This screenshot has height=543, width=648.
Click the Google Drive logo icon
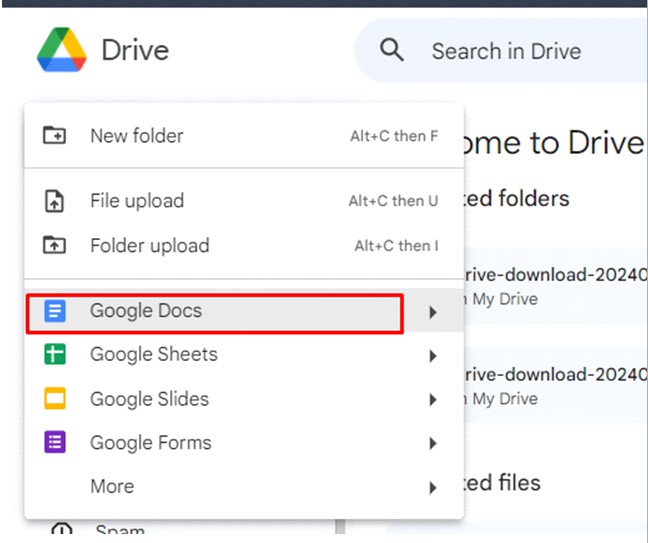click(x=62, y=50)
